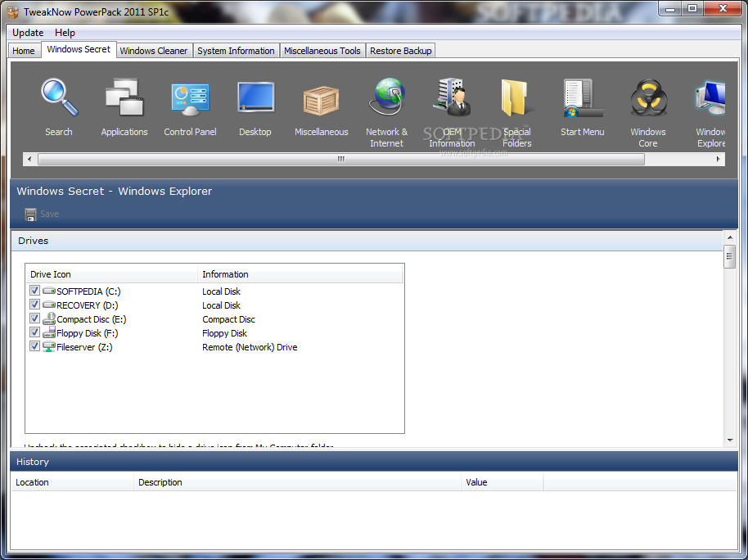The image size is (748, 560).
Task: Select the Desktop monitor icon
Action: point(255,97)
